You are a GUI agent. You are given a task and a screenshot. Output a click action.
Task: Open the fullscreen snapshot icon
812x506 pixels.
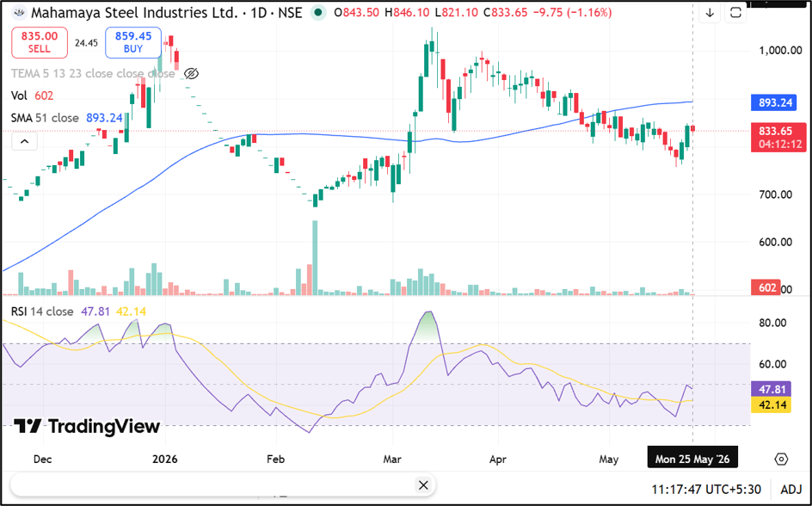[x=735, y=13]
